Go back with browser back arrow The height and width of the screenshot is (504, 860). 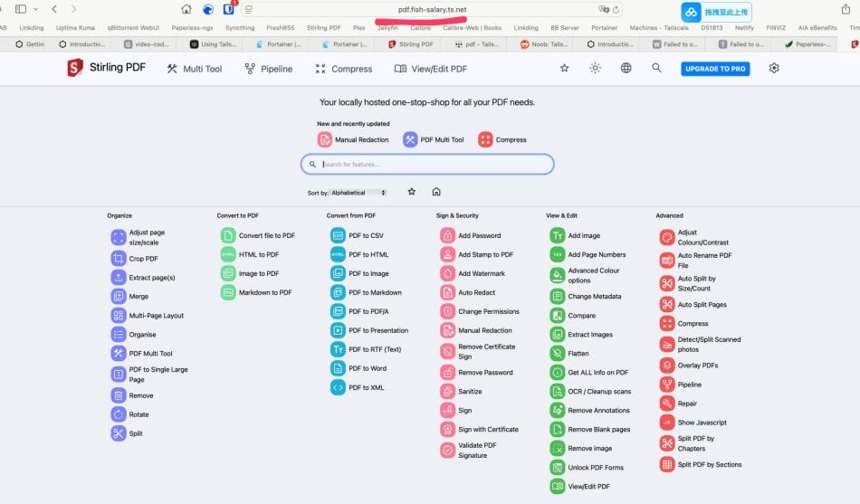(x=54, y=9)
